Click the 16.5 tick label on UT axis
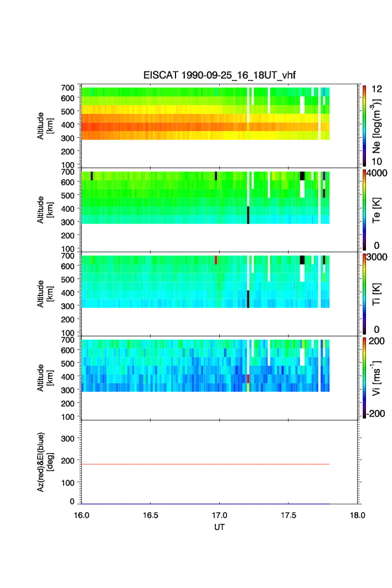Image resolution: width=392 pixels, height=588 pixels. (150, 515)
